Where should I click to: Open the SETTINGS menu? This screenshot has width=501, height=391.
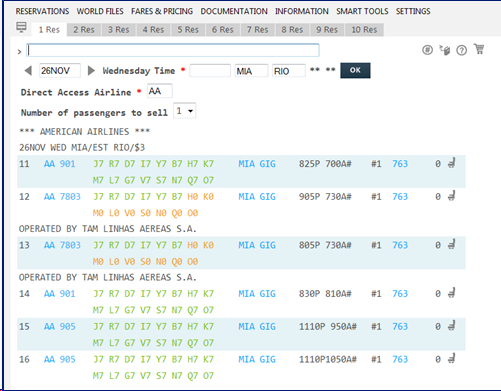[413, 11]
